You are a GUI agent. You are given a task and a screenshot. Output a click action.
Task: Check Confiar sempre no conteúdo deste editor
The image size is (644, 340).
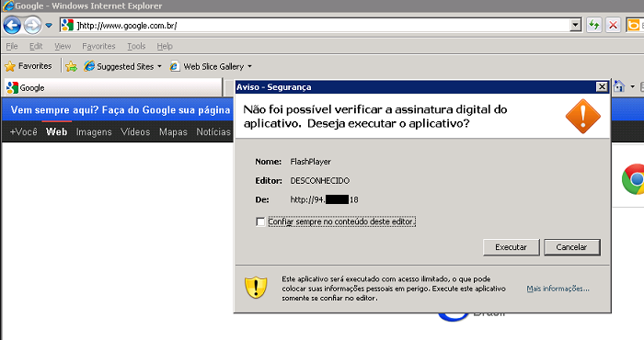click(260, 221)
